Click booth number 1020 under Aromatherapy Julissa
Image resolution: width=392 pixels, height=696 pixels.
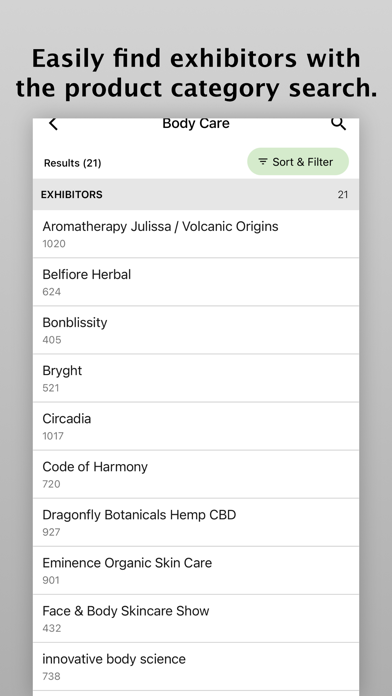[x=54, y=244]
